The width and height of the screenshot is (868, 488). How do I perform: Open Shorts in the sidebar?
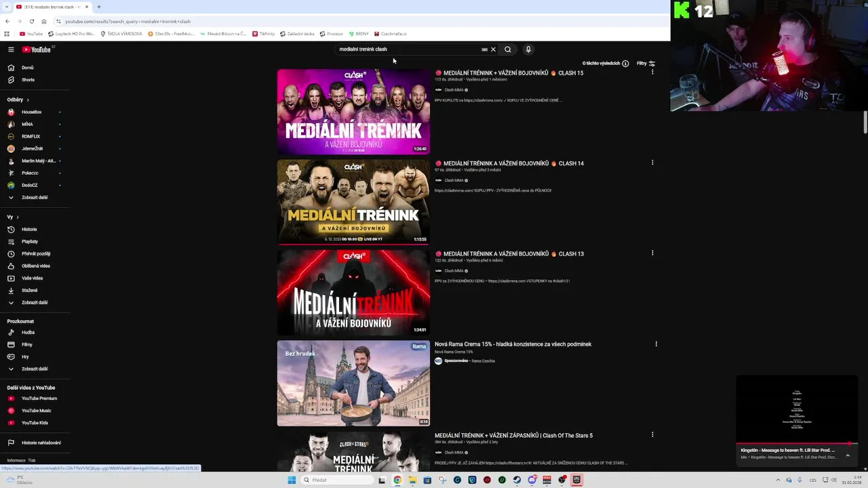click(x=27, y=80)
